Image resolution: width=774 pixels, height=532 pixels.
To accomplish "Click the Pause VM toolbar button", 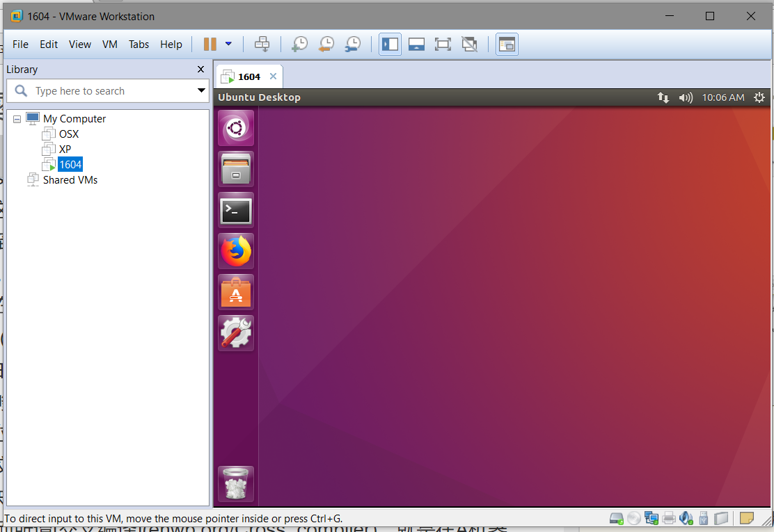I will [x=210, y=45].
